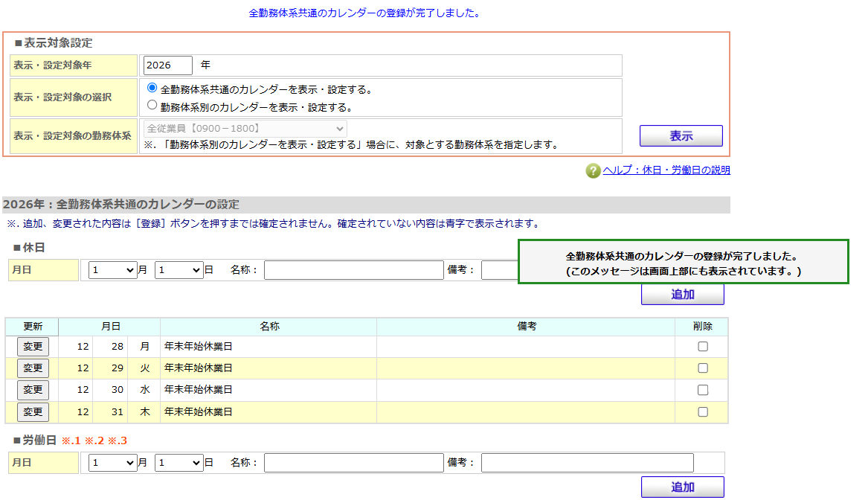Select 勤務体系別のカレンダー radio option

tap(152, 105)
